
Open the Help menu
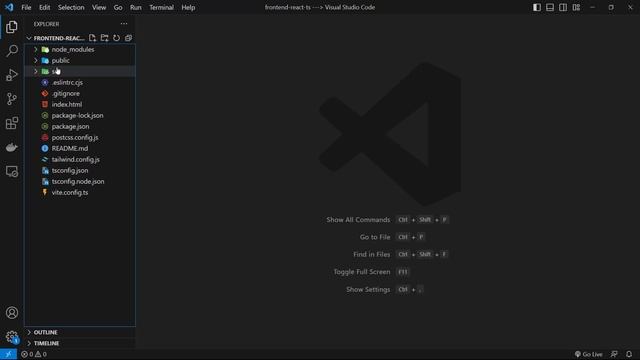click(x=188, y=7)
